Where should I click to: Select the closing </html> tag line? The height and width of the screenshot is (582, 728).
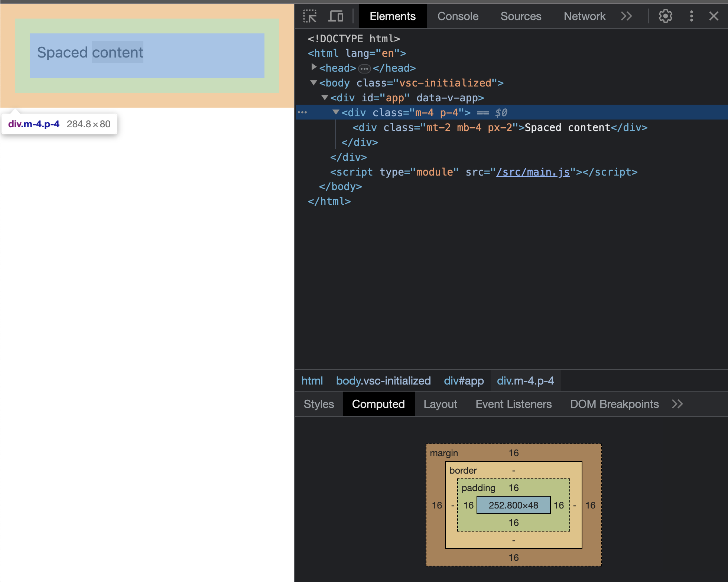click(x=329, y=201)
